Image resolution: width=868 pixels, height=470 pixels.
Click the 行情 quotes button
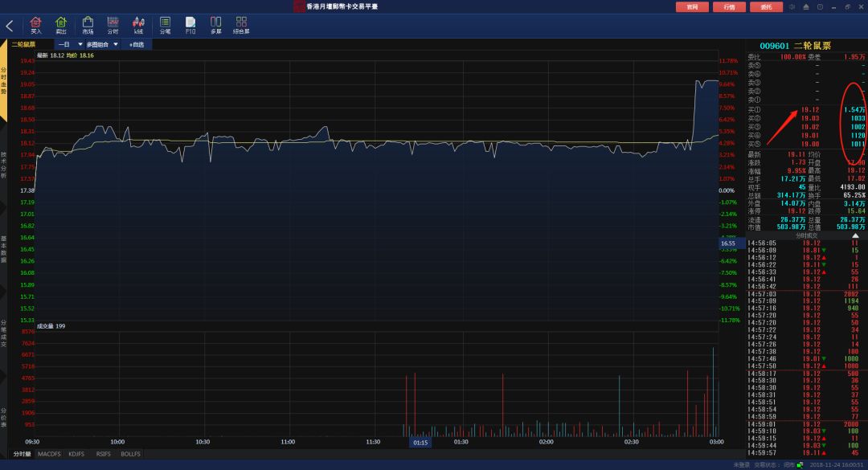729,6
